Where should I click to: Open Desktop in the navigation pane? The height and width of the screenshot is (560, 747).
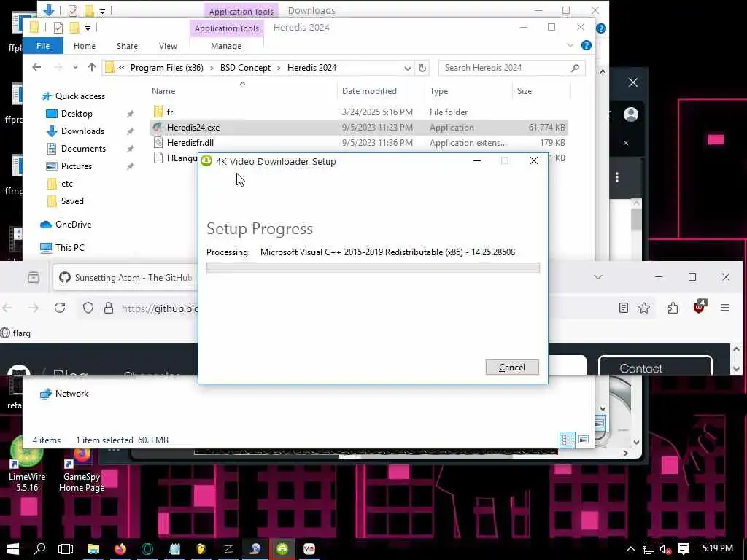(77, 113)
